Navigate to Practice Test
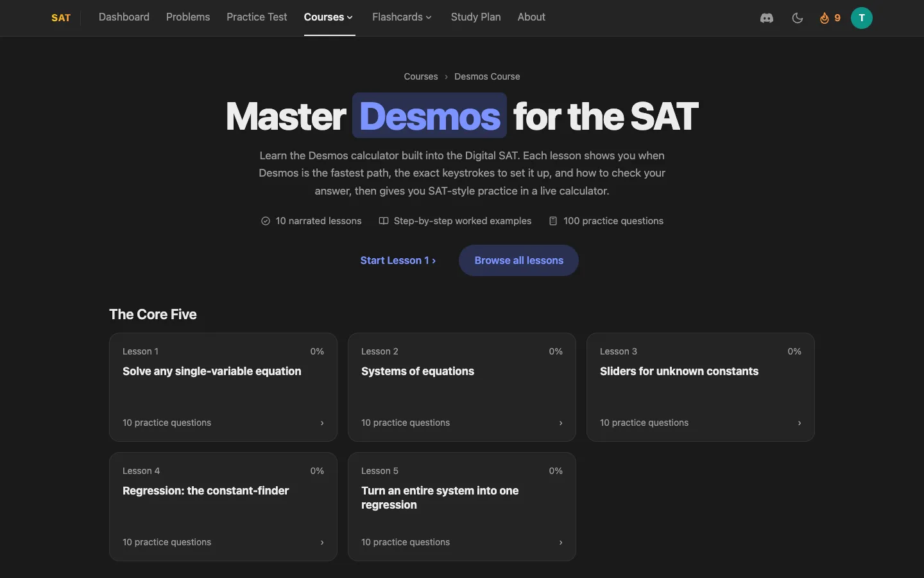This screenshot has width=924, height=578. pyautogui.click(x=257, y=17)
